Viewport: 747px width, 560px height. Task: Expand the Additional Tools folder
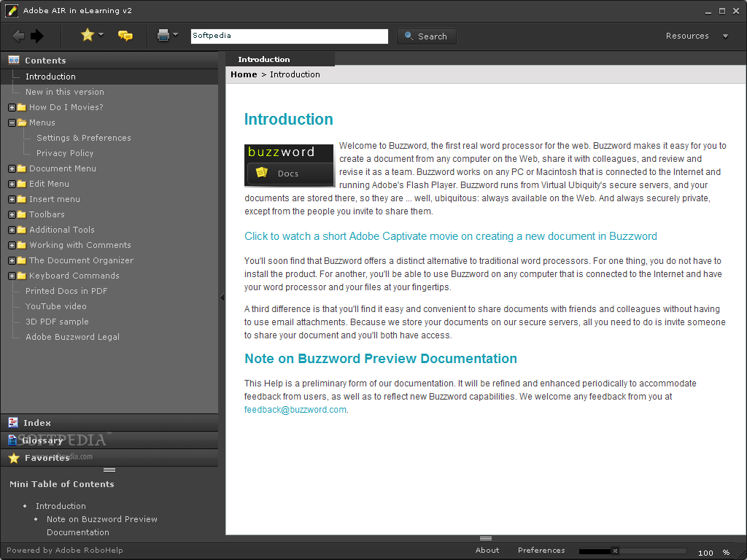tap(12, 230)
